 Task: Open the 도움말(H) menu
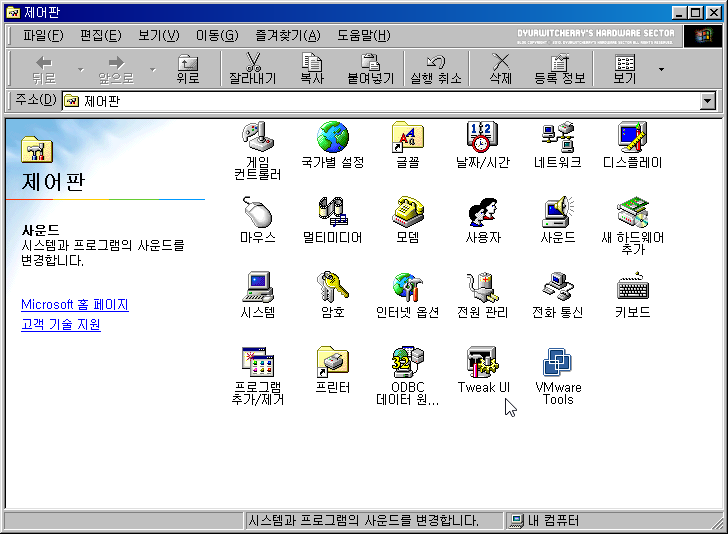[x=364, y=35]
